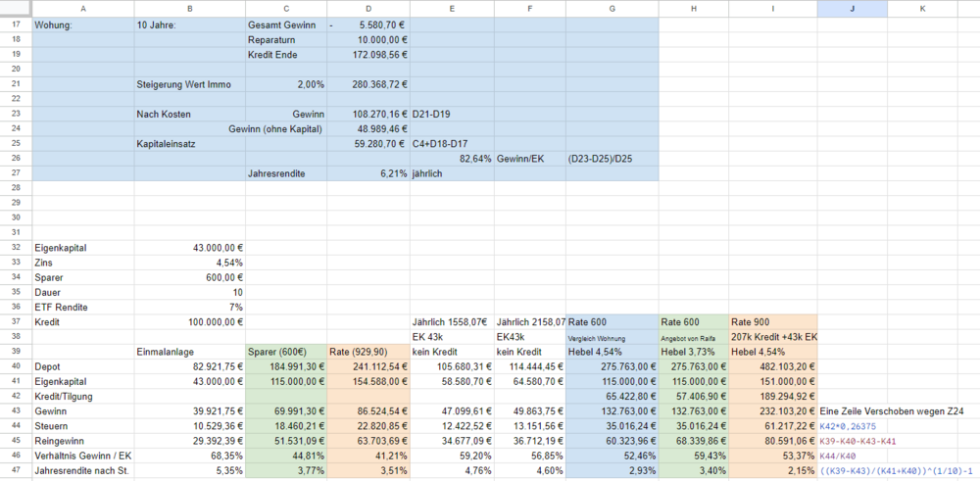Click the Kredit Ende value 172.098,56 €
The image size is (980, 481).
coord(368,54)
